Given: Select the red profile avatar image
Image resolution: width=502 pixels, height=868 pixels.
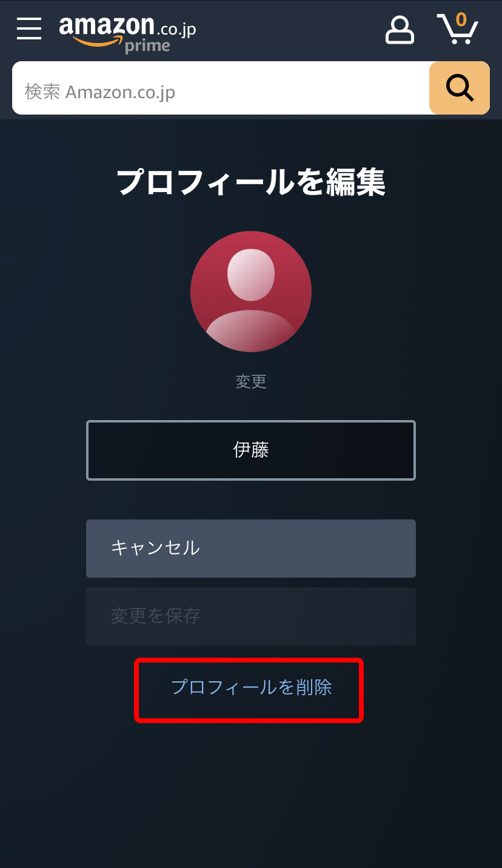Looking at the screenshot, I should pyautogui.click(x=251, y=292).
